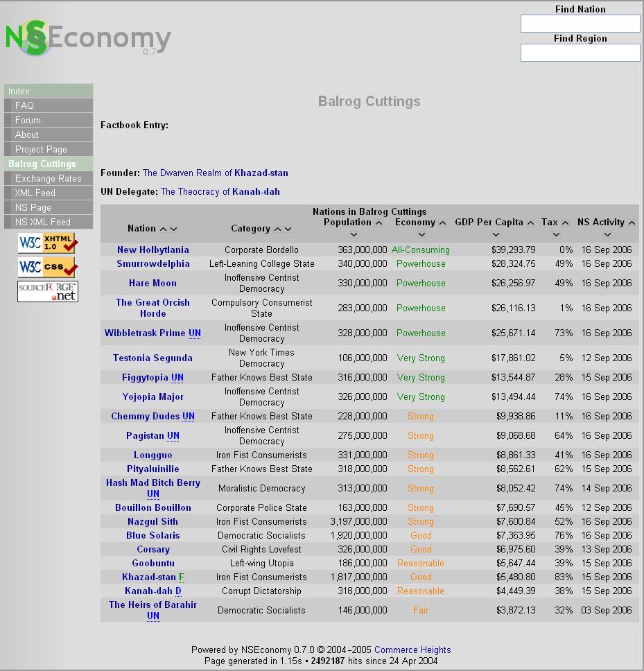The width and height of the screenshot is (644, 671).
Task: Sort GDP Per Capita ascending arrow
Action: point(530,223)
